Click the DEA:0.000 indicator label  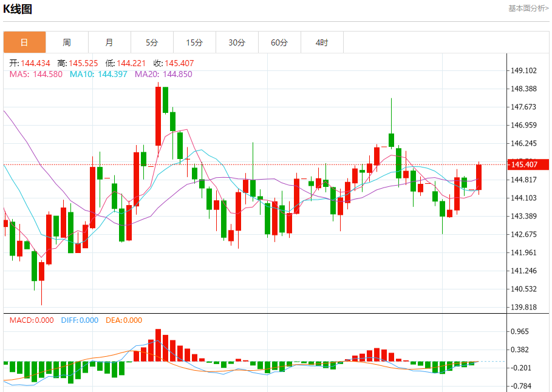tap(124, 320)
